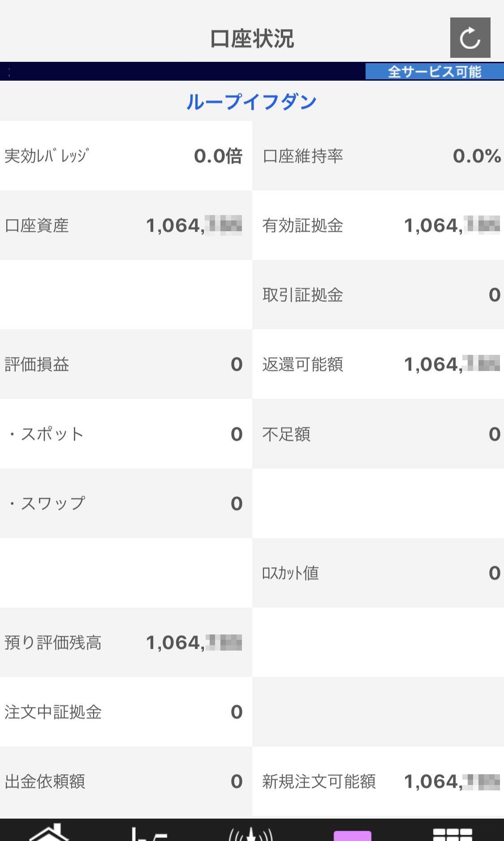
Task: Tap the ロスカット値 row
Action: tap(378, 573)
